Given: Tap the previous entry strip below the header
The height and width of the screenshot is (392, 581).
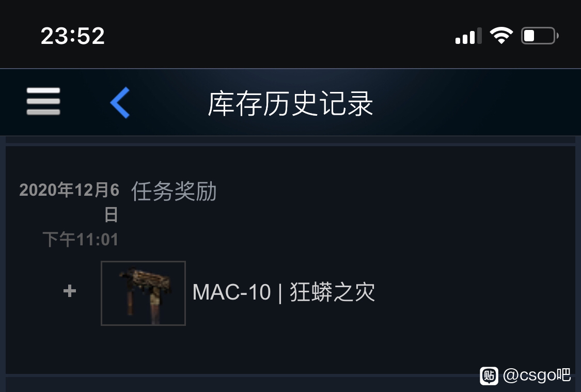Looking at the screenshot, I should tap(290, 139).
